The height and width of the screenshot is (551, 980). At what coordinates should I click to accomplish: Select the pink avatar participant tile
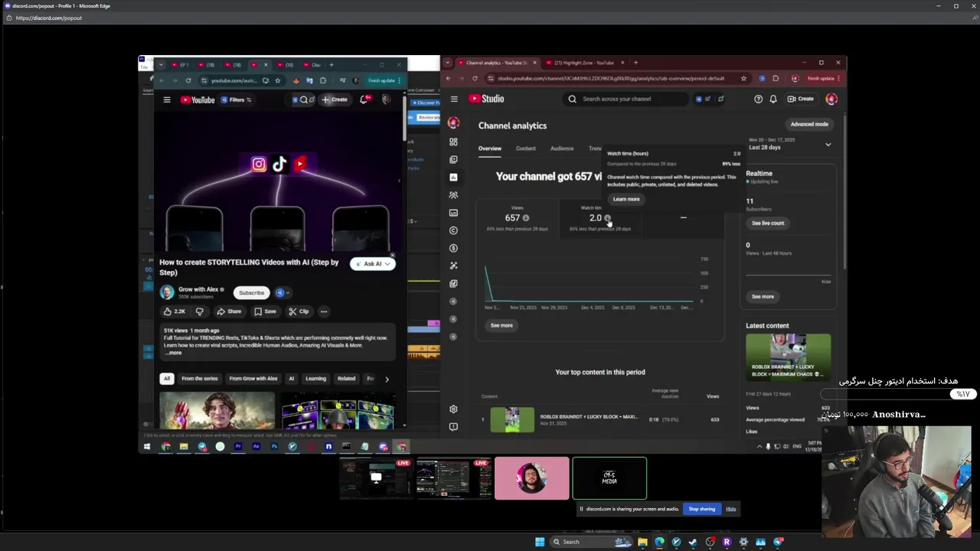click(532, 478)
